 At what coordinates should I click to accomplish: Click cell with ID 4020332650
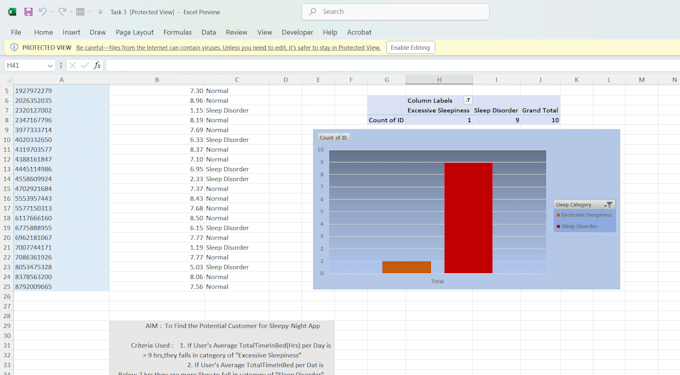point(61,140)
